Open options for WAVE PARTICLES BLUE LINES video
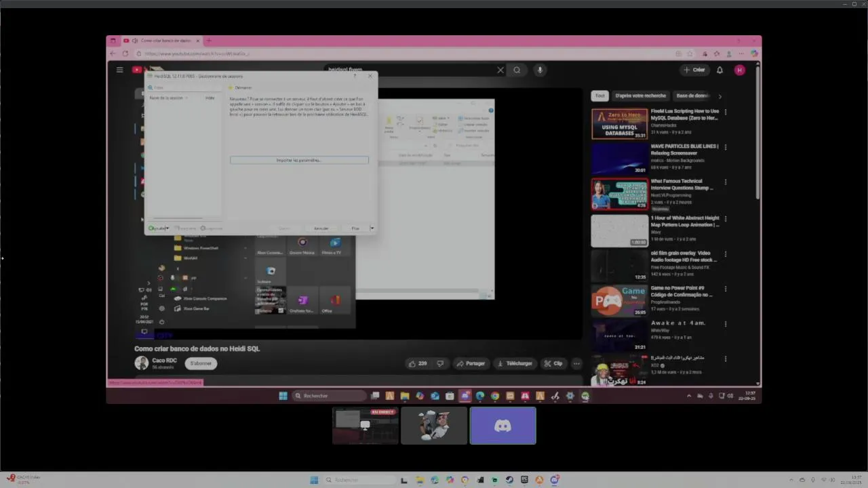Image resolution: width=868 pixels, height=488 pixels. [x=726, y=147]
